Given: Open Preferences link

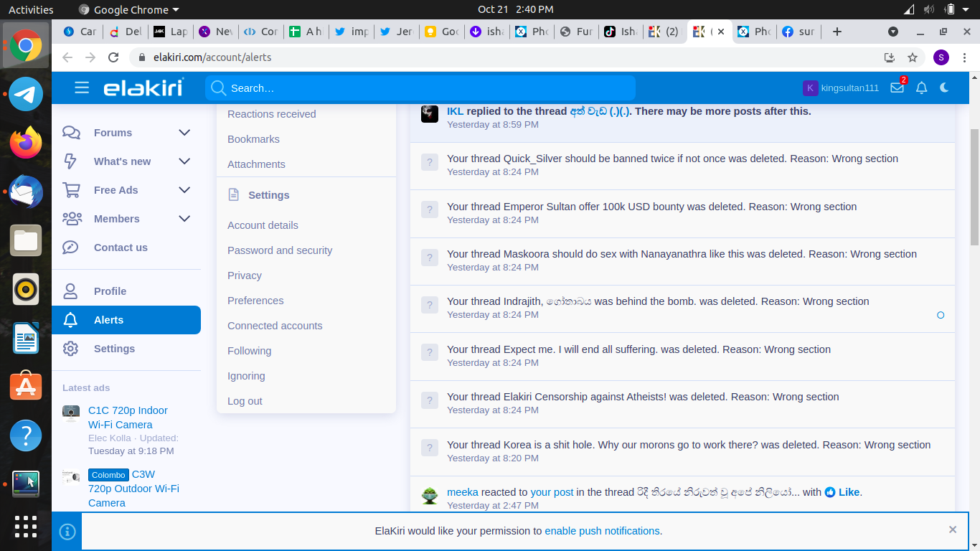Looking at the screenshot, I should point(255,301).
